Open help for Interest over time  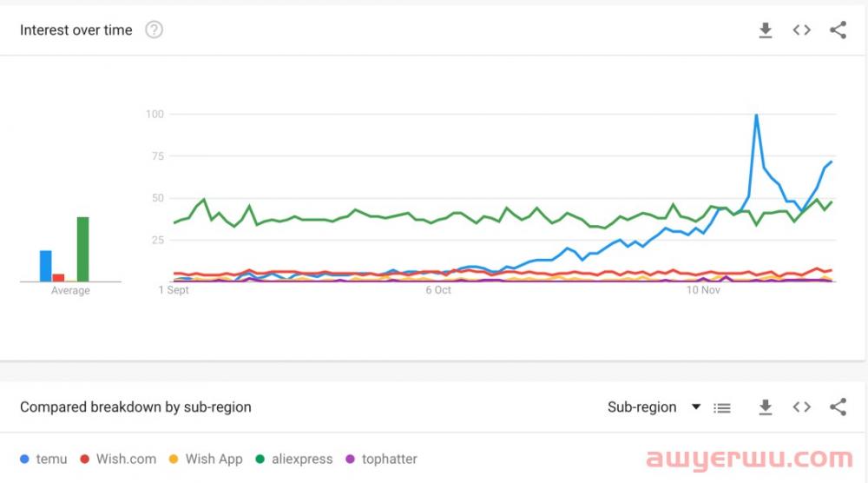click(x=154, y=30)
